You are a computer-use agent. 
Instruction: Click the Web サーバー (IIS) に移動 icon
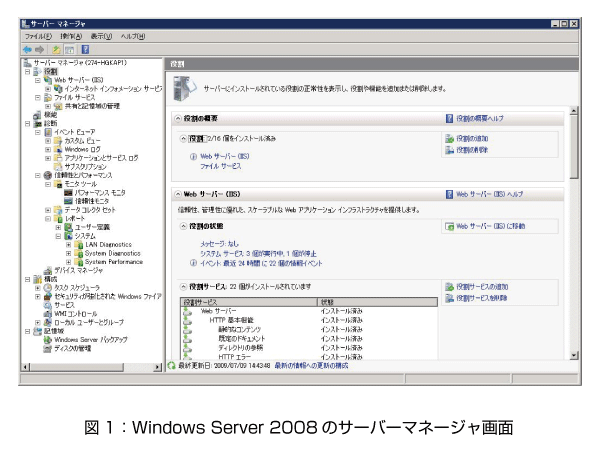(449, 227)
